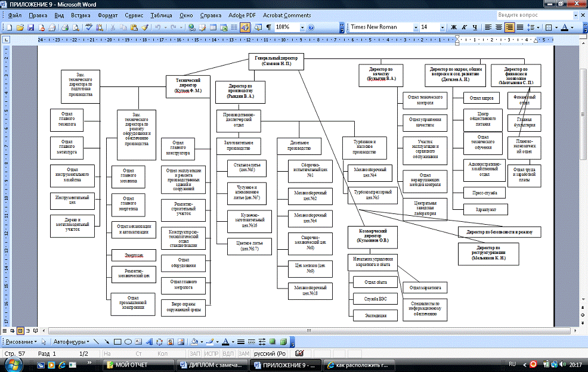Insert Clip Art from Drawing toolbar
Image resolution: width=588 pixels, height=372 pixels.
(x=170, y=342)
